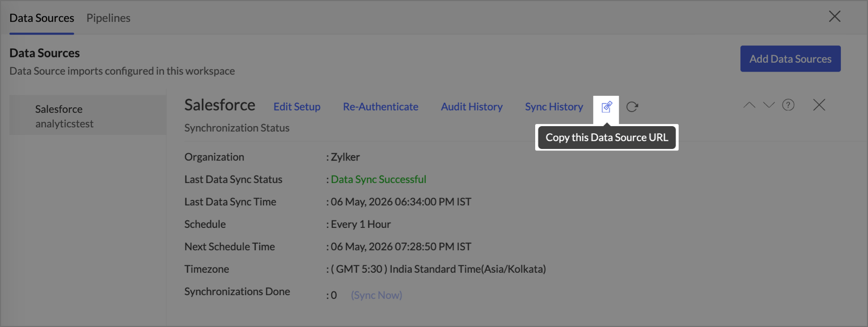This screenshot has height=327, width=868.
Task: Select Salesforce analyticstest in the sidebar list
Action: click(x=88, y=116)
